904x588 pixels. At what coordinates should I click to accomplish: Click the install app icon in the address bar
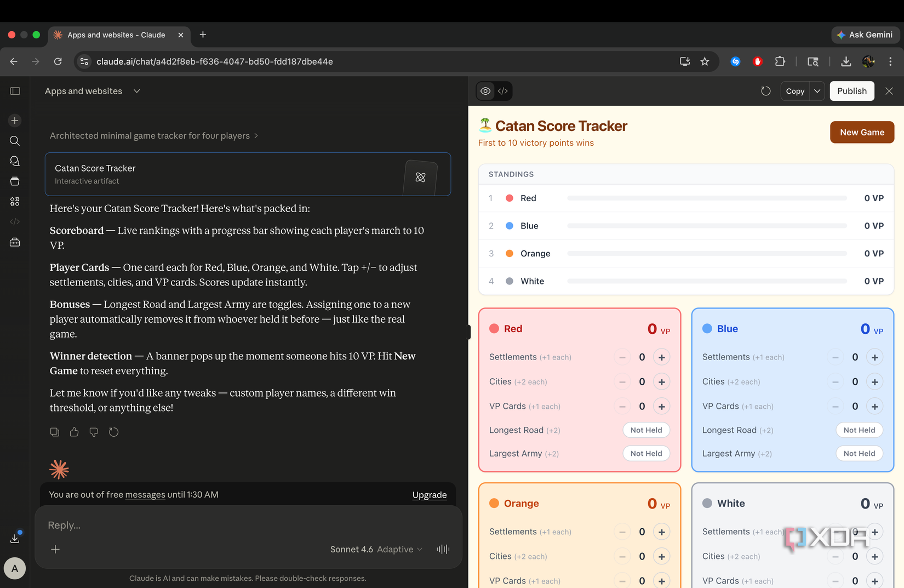685,61
